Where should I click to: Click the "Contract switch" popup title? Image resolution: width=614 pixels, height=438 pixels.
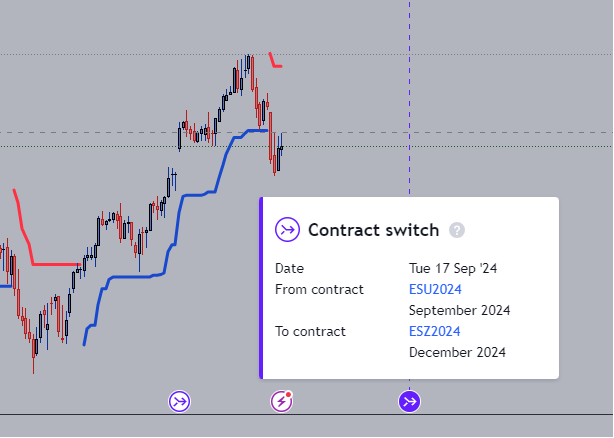[x=373, y=230]
